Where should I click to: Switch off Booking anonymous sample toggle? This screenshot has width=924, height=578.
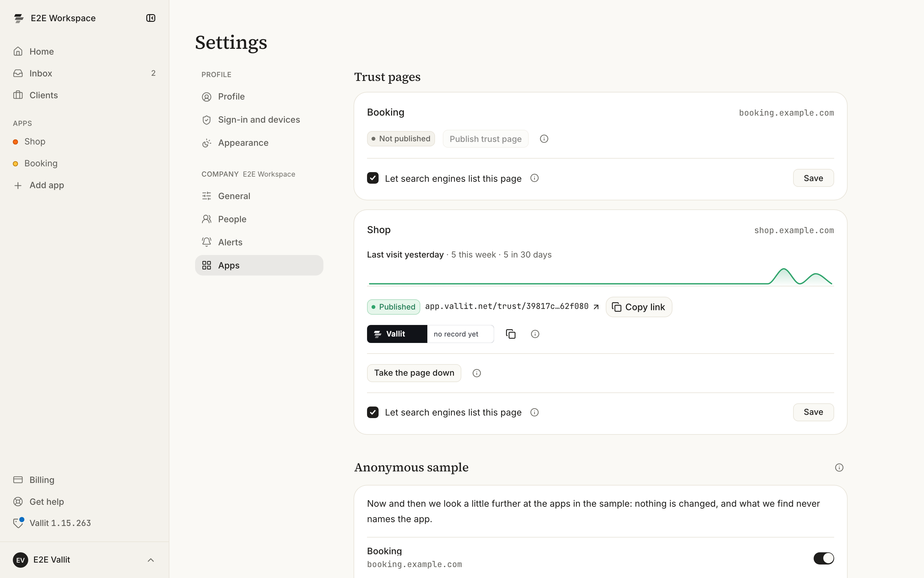(x=824, y=558)
